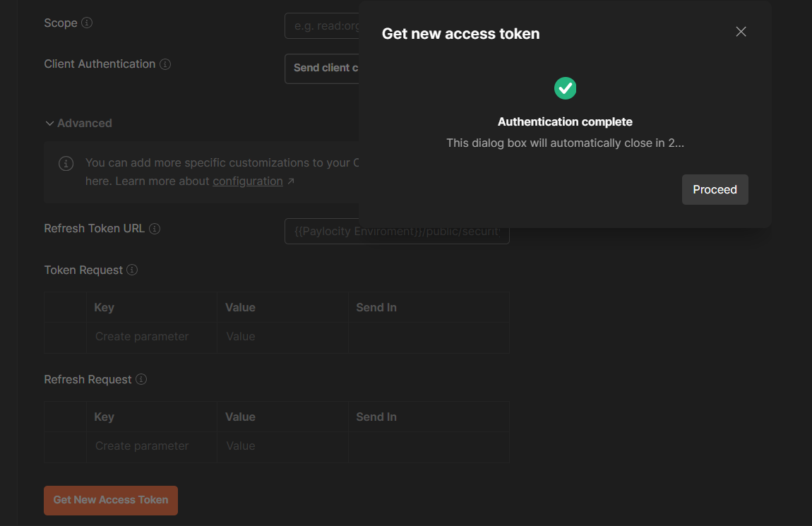Close the Get new access token dialog
This screenshot has width=812, height=526.
(741, 32)
